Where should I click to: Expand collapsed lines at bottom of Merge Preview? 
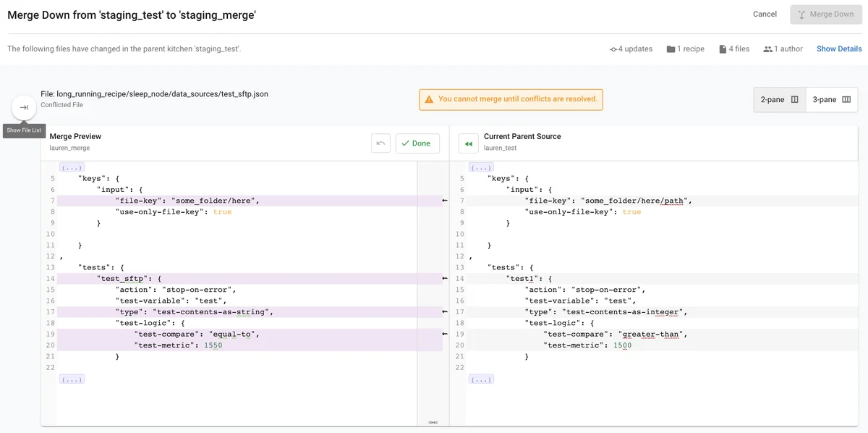point(72,379)
